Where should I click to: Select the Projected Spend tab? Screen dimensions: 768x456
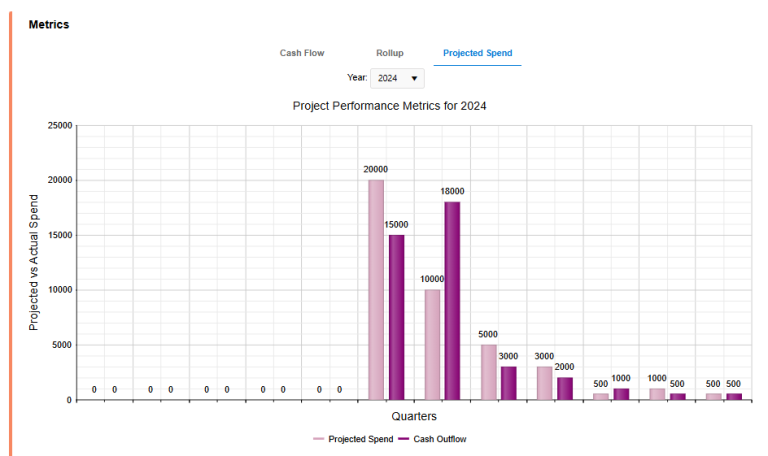[x=477, y=53]
